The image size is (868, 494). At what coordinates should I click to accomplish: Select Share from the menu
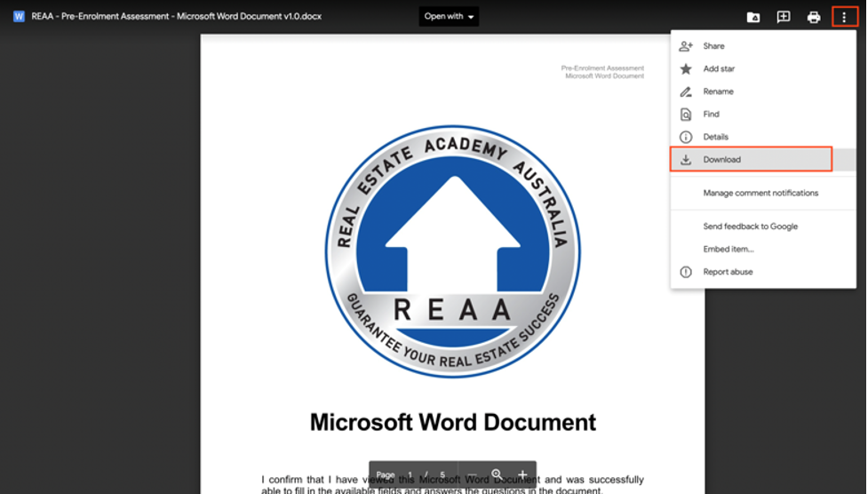pos(763,46)
